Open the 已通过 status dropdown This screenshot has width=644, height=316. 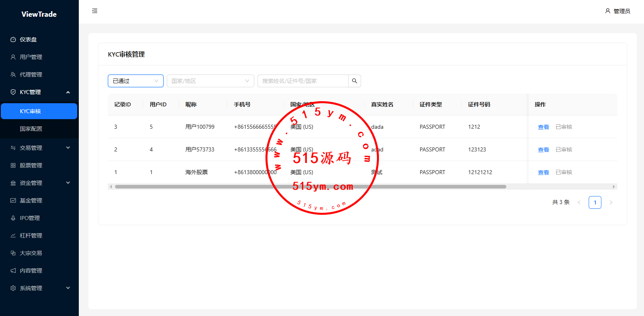136,81
